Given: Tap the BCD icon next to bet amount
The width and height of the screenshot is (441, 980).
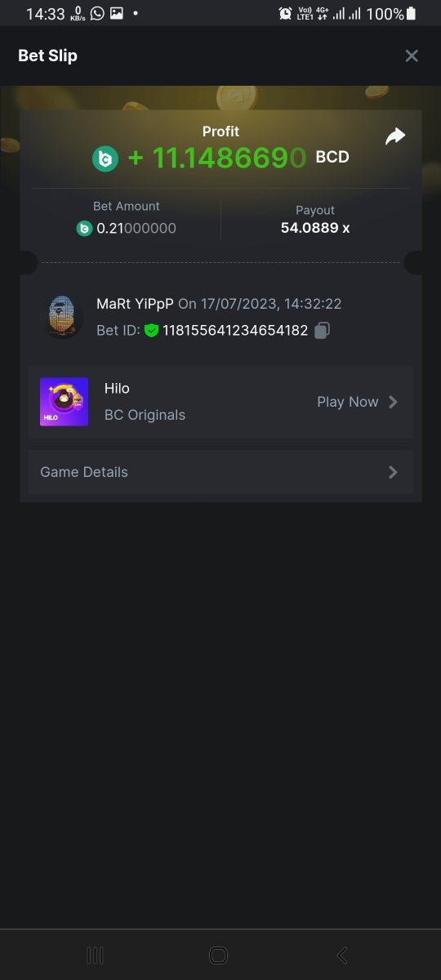Looking at the screenshot, I should click(x=84, y=229).
